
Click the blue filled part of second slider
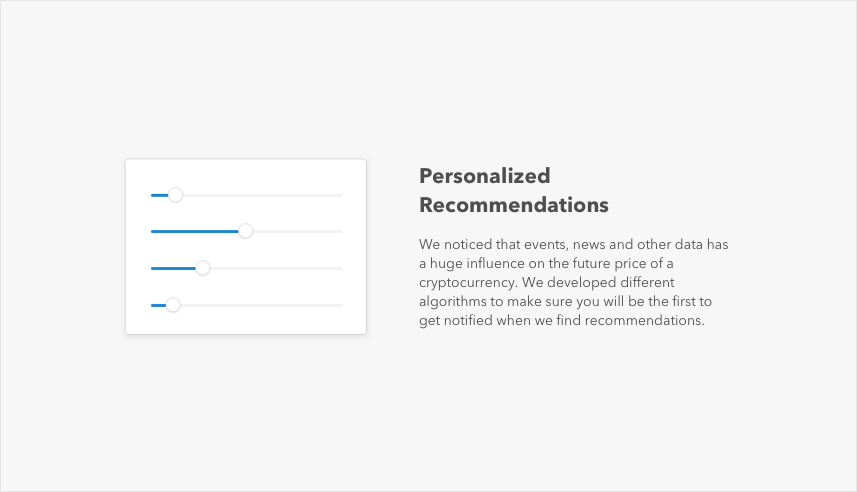pyautogui.click(x=194, y=231)
